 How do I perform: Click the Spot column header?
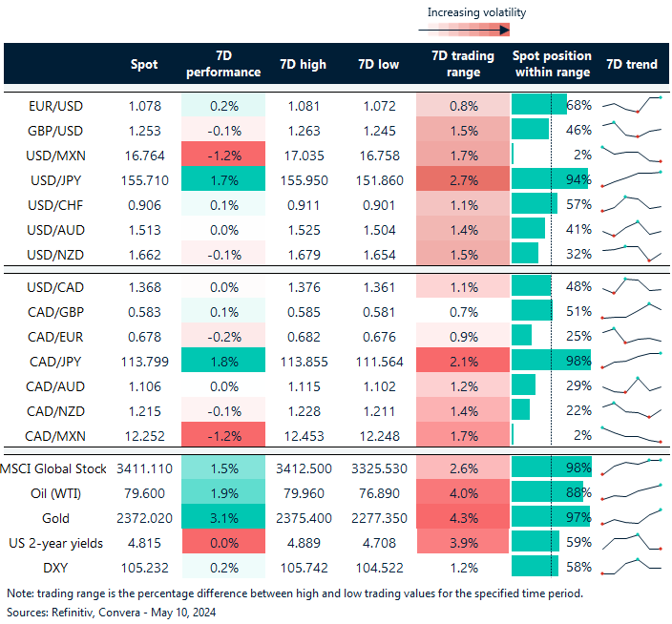pos(144,64)
